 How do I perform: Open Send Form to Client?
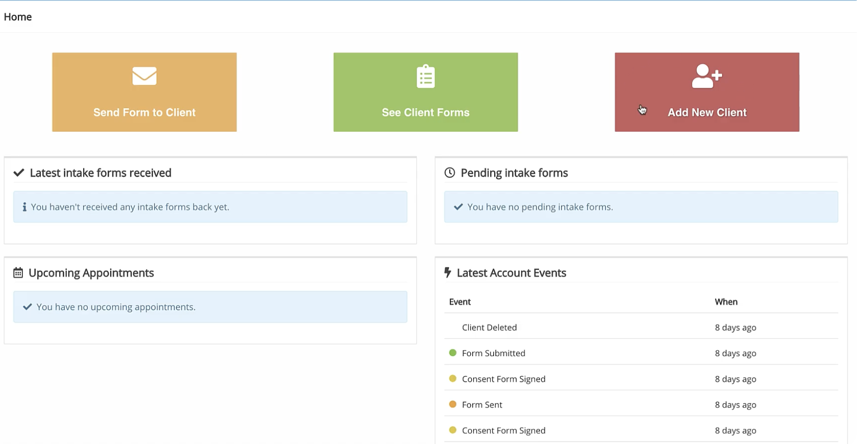[144, 92]
